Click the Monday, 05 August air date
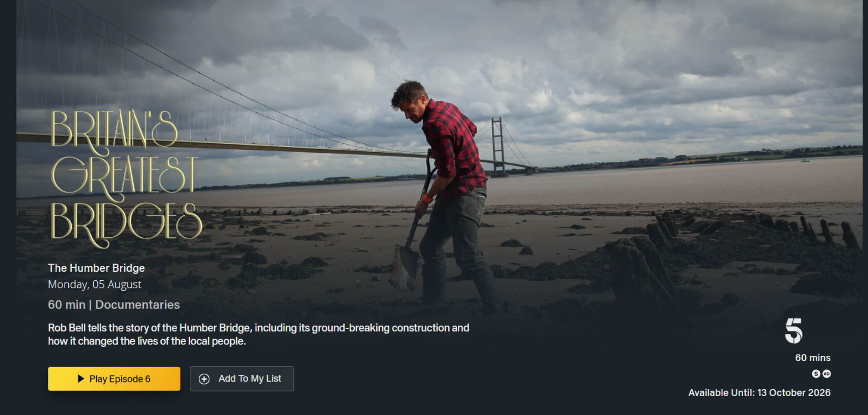Image resolution: width=868 pixels, height=415 pixels. (94, 284)
